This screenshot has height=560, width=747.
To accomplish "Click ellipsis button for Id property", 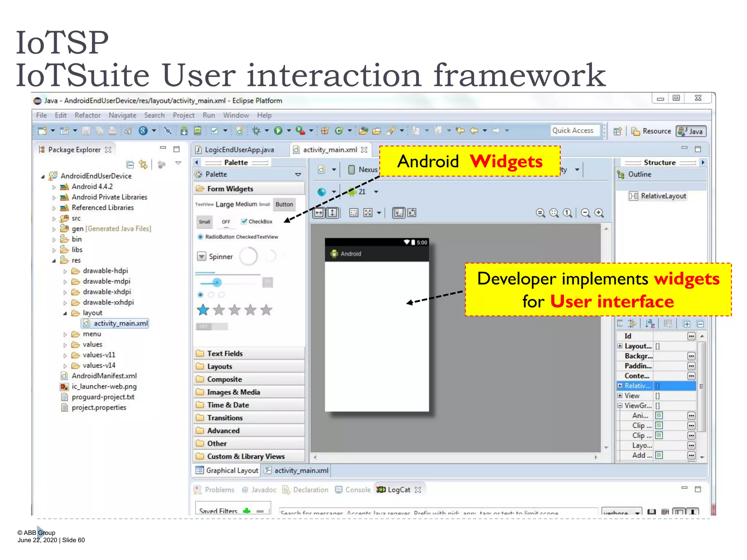I will pyautogui.click(x=691, y=336).
